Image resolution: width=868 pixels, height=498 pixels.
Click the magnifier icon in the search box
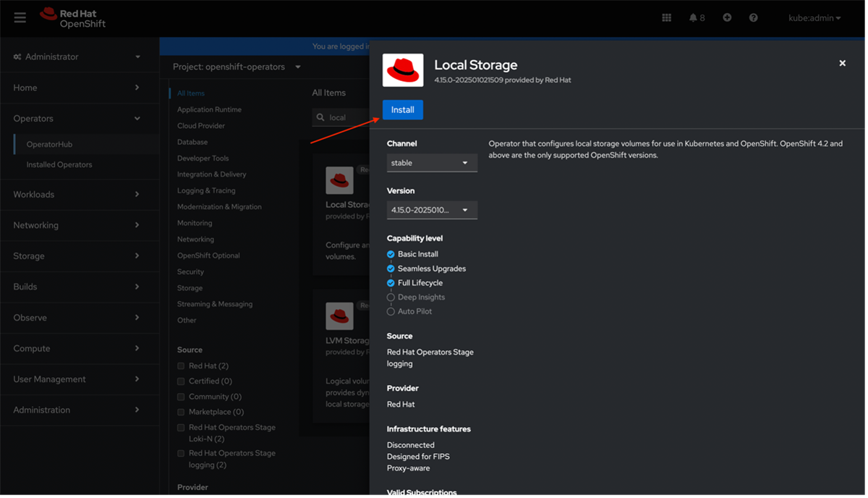(320, 117)
